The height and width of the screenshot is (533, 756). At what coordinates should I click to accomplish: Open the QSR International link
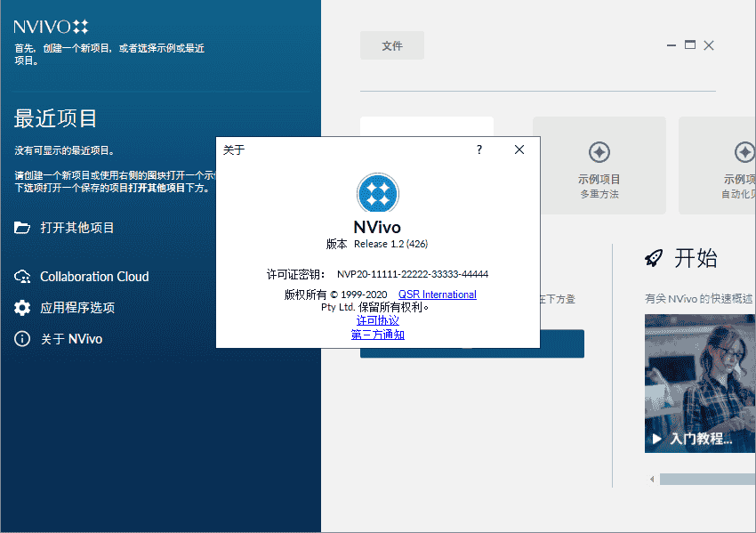[x=437, y=294]
